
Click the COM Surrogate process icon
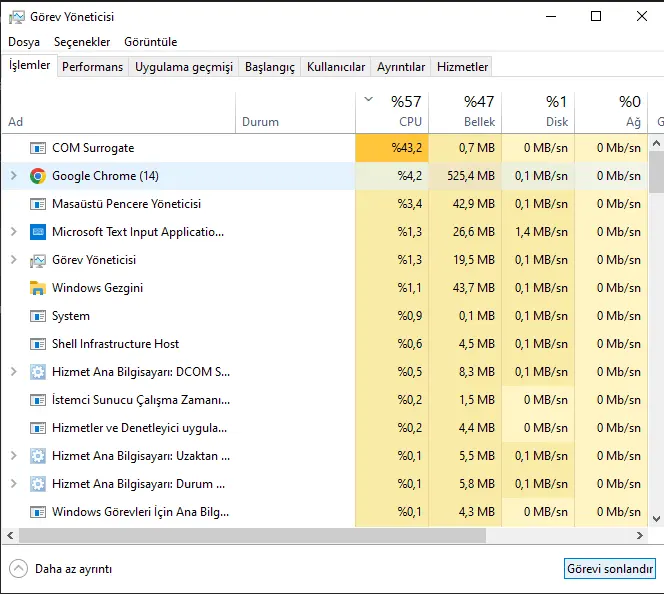point(38,148)
